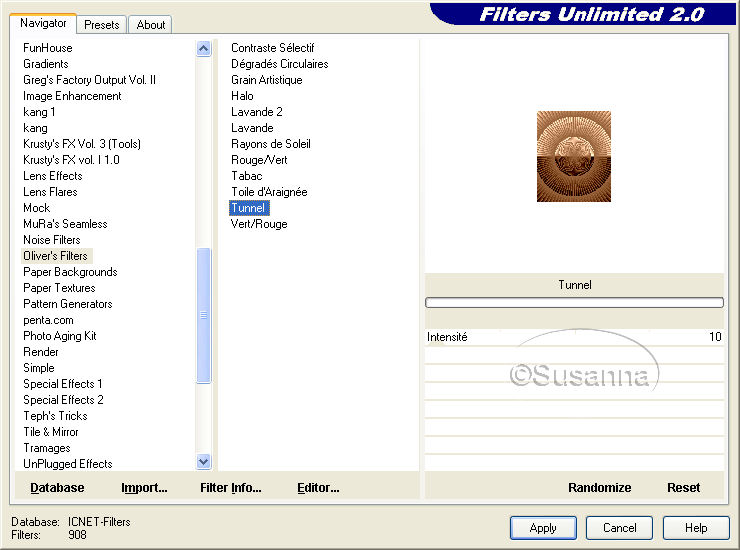
Task: Choose the highlighted Tunnel filter
Action: [x=249, y=208]
